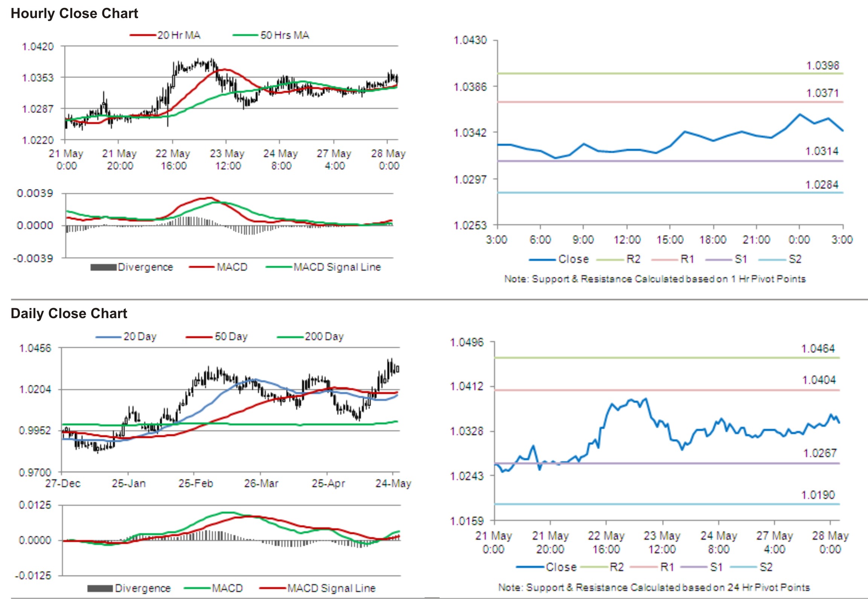Click the 1.0353 y-axis label on hourly chart

38,78
